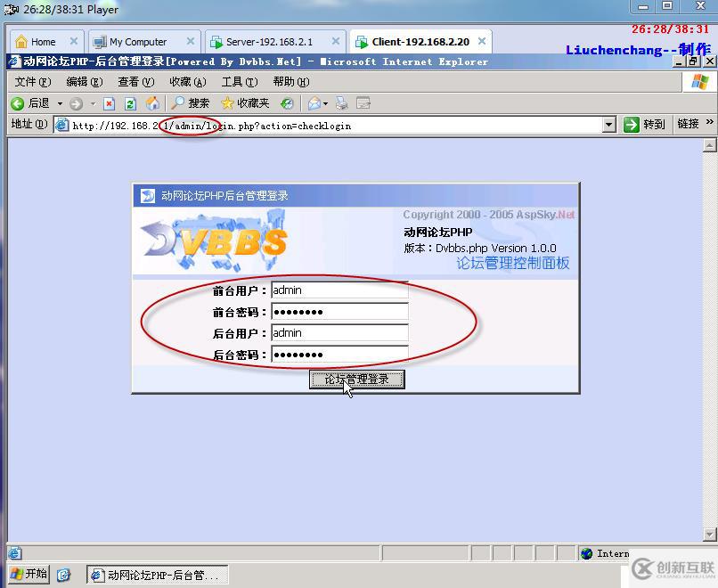This screenshot has width=718, height=588.
Task: Restore the Internet Explorer window size
Action: (694, 61)
